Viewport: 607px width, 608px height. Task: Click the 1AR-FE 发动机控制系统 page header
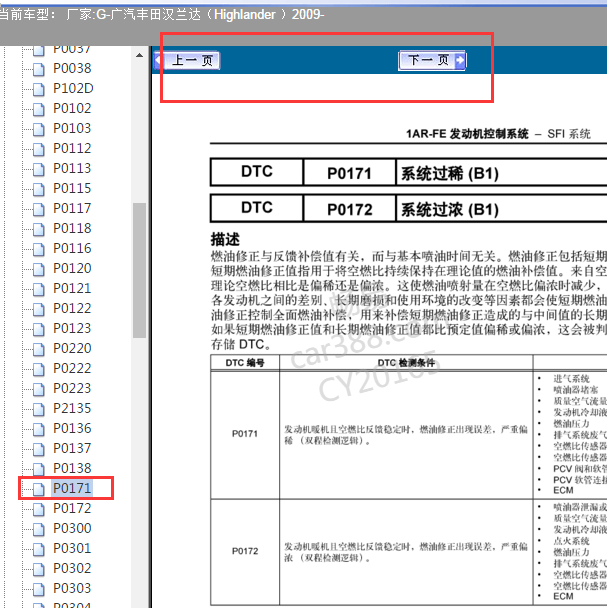click(467, 134)
